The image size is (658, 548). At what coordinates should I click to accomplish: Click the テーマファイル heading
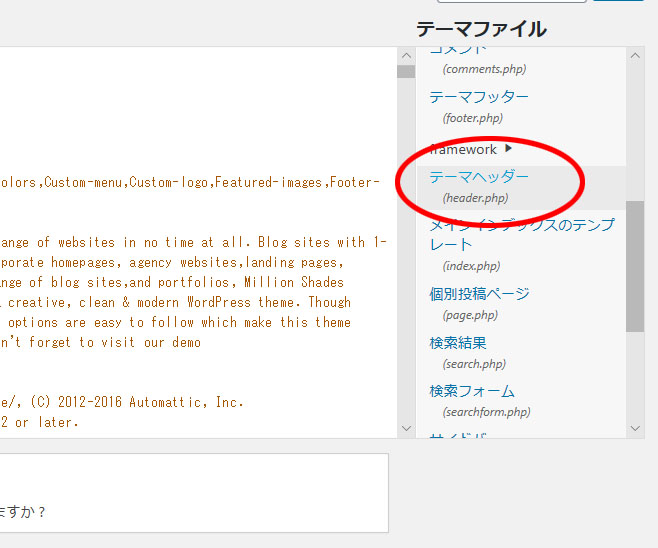click(481, 29)
